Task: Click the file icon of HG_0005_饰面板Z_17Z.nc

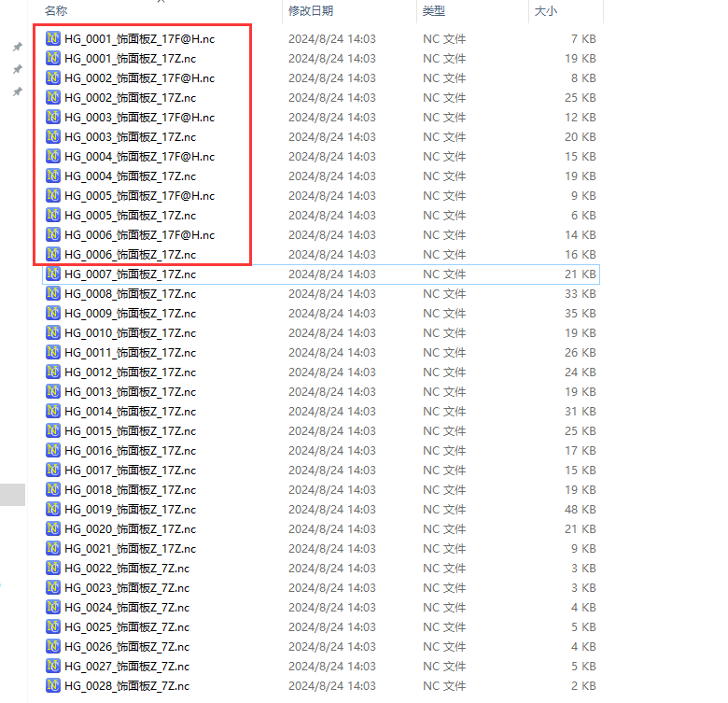Action: tap(53, 215)
